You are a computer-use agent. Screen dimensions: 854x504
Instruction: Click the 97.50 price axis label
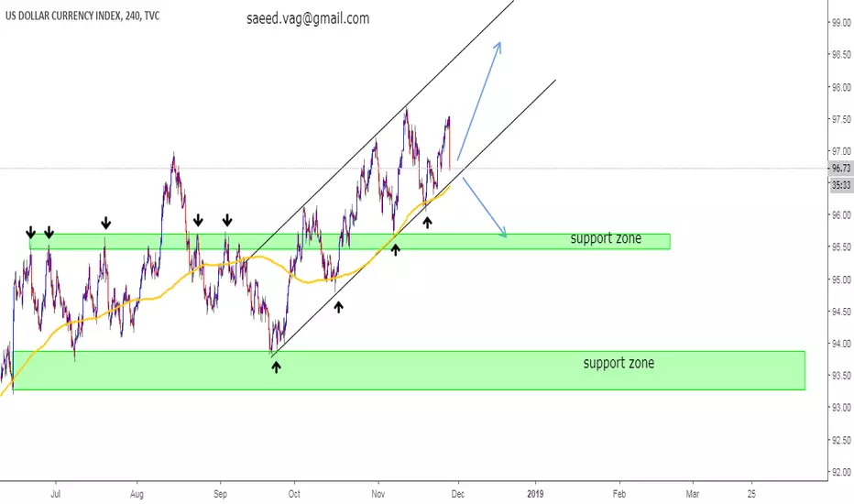pyautogui.click(x=840, y=119)
